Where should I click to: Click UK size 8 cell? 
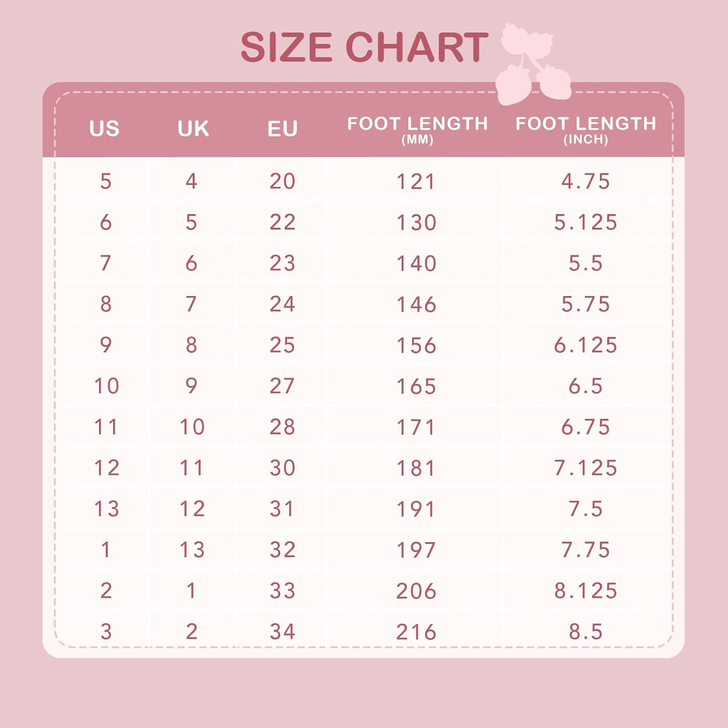click(x=192, y=345)
